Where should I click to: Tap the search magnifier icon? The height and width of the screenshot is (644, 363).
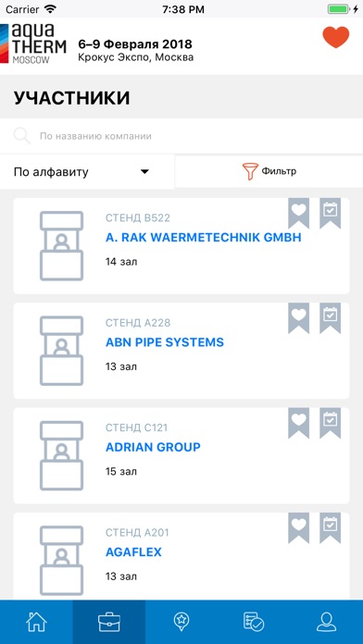click(22, 136)
